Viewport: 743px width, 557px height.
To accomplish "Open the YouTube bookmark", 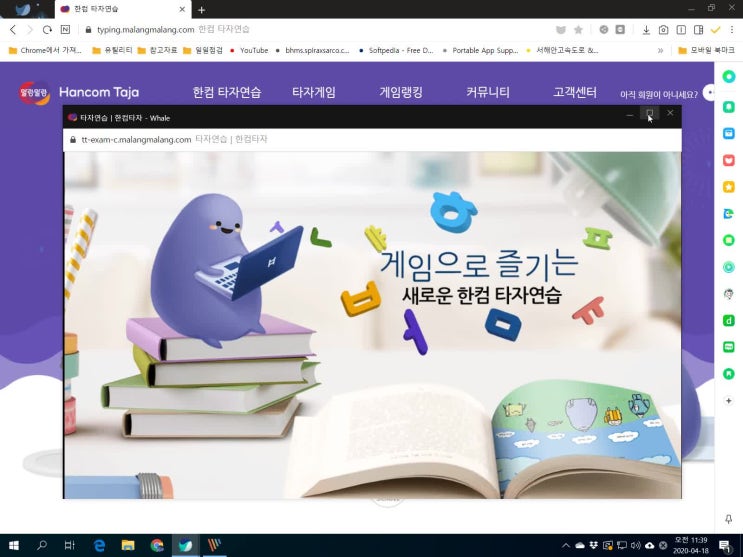I will click(x=249, y=50).
